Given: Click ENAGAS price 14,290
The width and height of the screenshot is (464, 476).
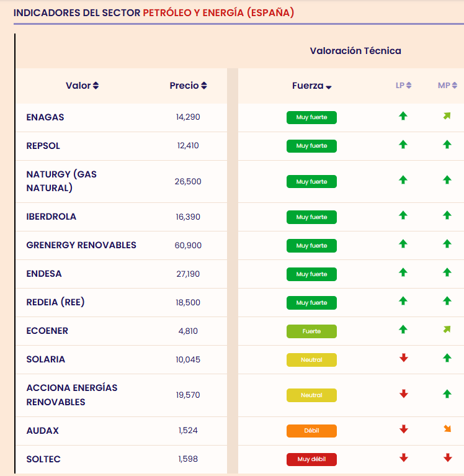Looking at the screenshot, I should point(188,117).
